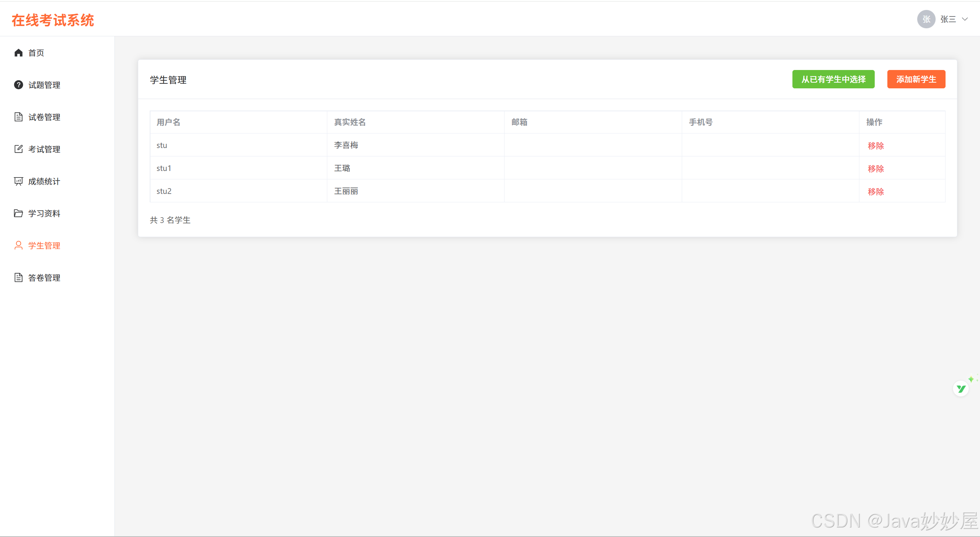The height and width of the screenshot is (537, 980).
Task: Click the floating green assistant icon
Action: [961, 389]
